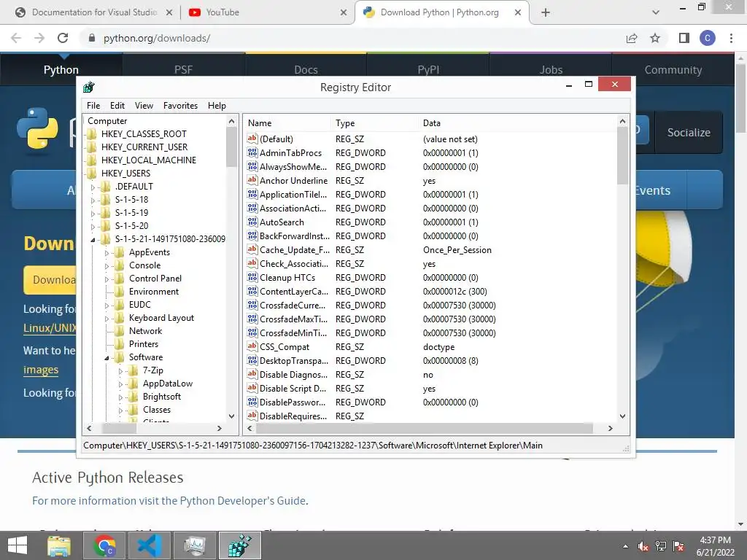747x560 pixels.
Task: Select the Cache_Update_F... string icon
Action: coord(252,249)
